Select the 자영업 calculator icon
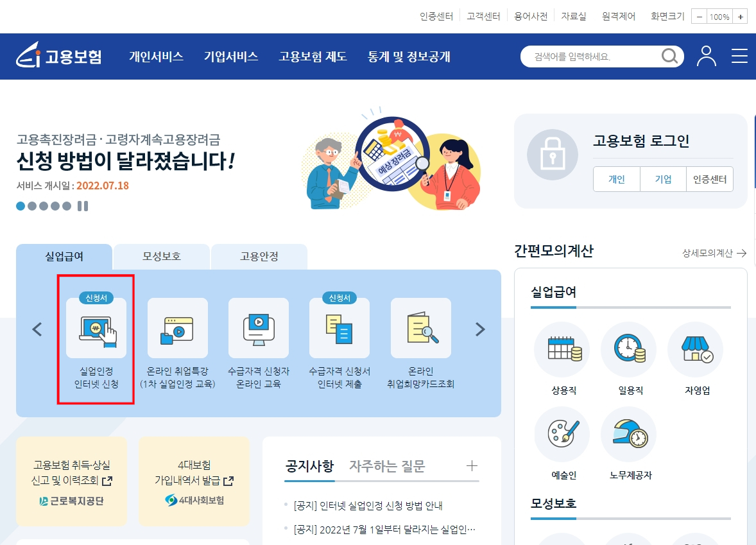 (x=695, y=349)
